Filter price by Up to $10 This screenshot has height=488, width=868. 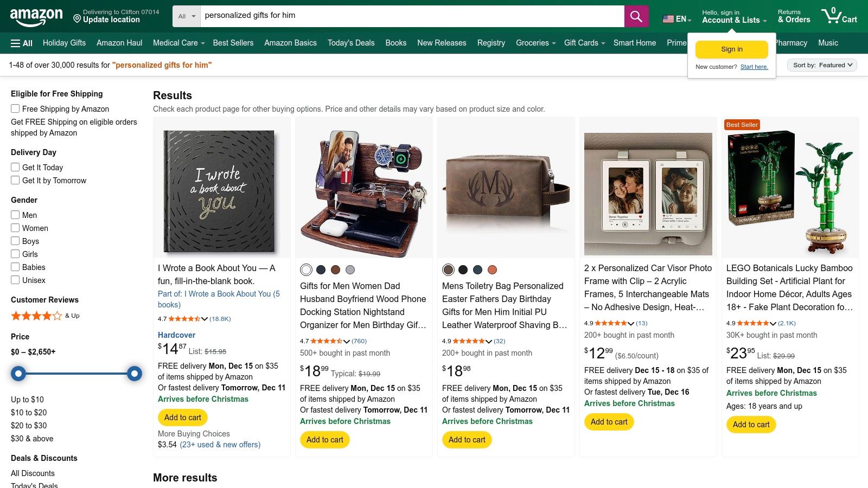27,400
